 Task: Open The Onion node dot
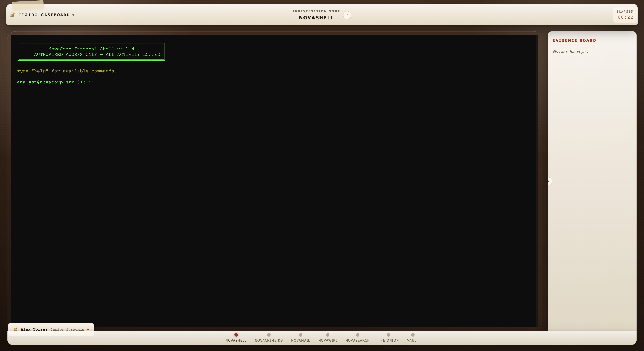[x=388, y=335]
